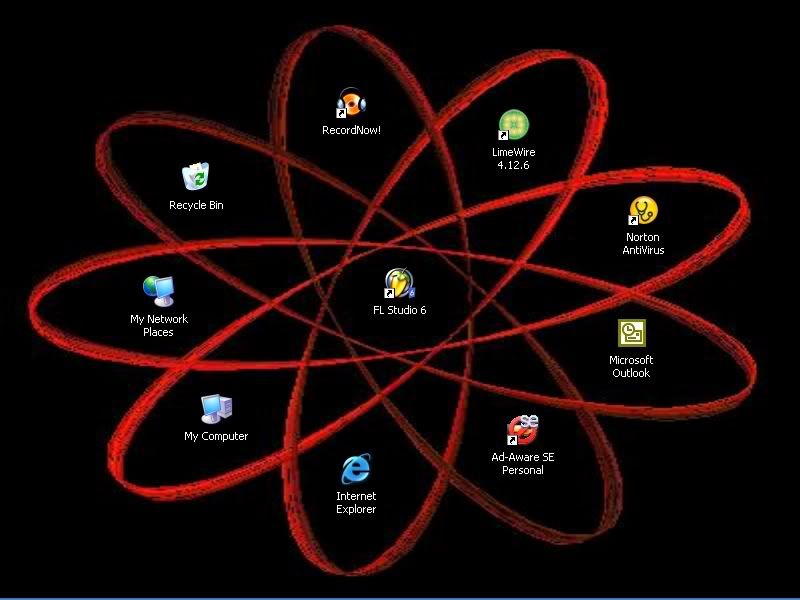This screenshot has height=600, width=800.
Task: Select the Ad-Aware SE red icon
Action: (x=522, y=430)
